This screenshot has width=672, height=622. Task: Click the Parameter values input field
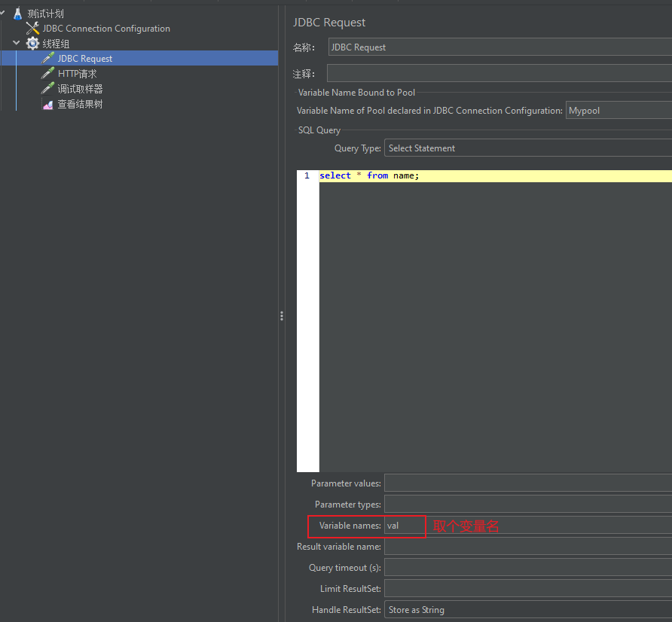[528, 483]
